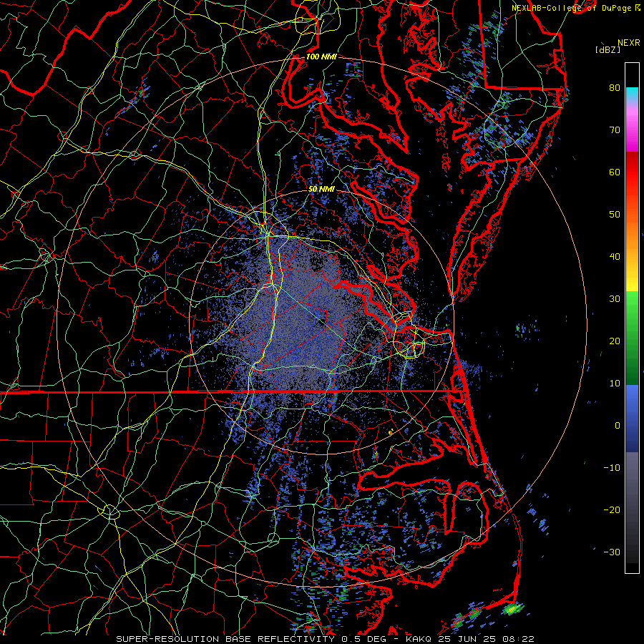Pick the red segment of the color bar
The width and height of the screenshot is (644, 644).
click(x=632, y=172)
